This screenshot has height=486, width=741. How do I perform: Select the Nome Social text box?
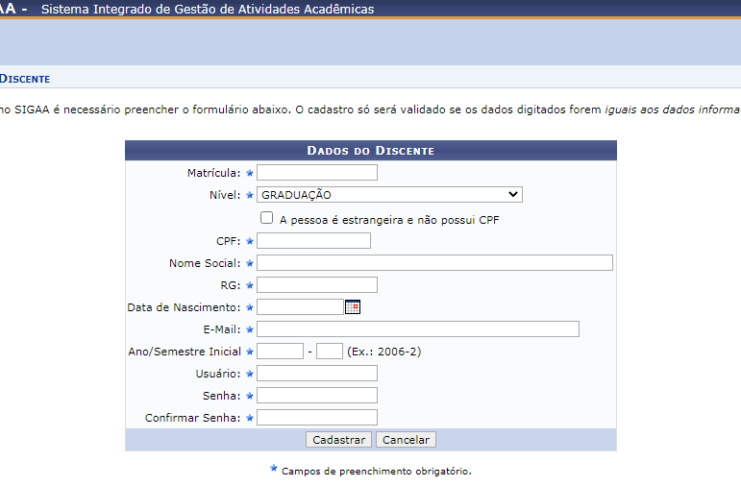(x=434, y=263)
